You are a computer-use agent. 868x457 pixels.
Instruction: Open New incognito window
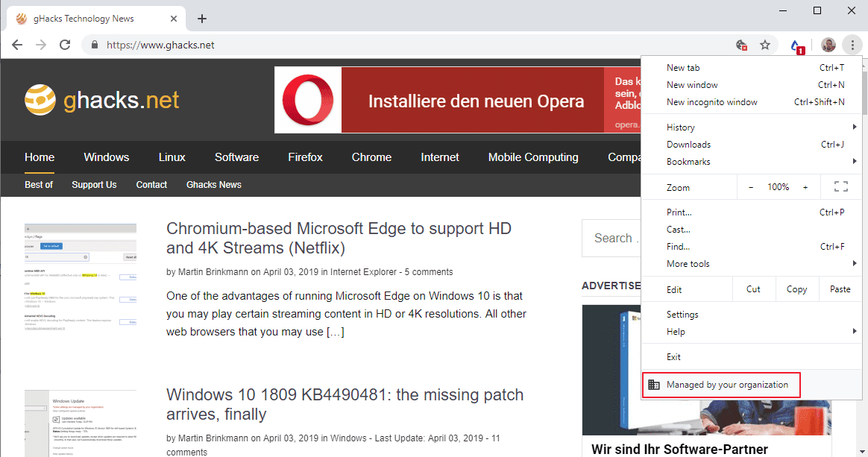751,102
